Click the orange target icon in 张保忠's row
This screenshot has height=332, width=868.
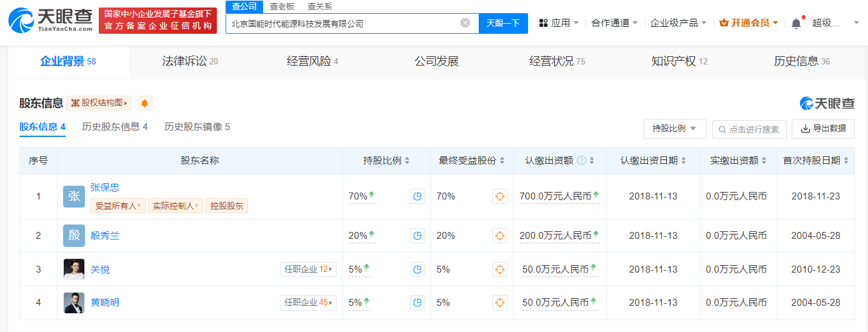499,196
